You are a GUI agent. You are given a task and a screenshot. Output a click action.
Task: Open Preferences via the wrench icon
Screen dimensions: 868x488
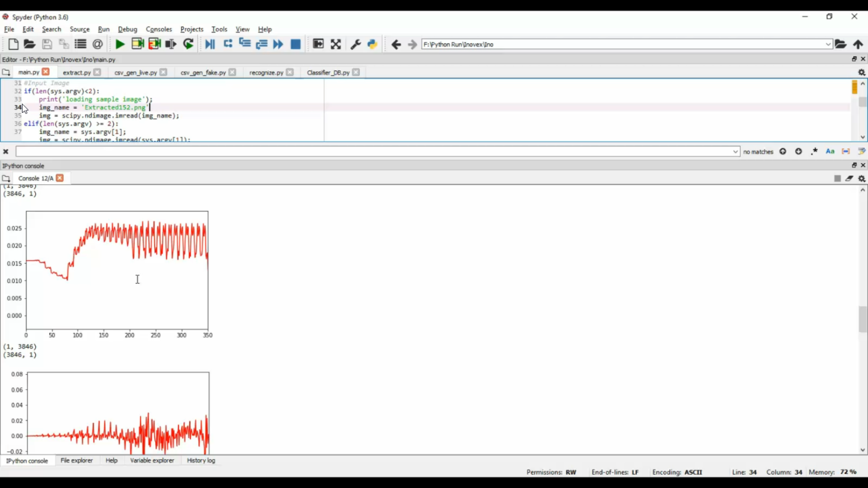355,45
